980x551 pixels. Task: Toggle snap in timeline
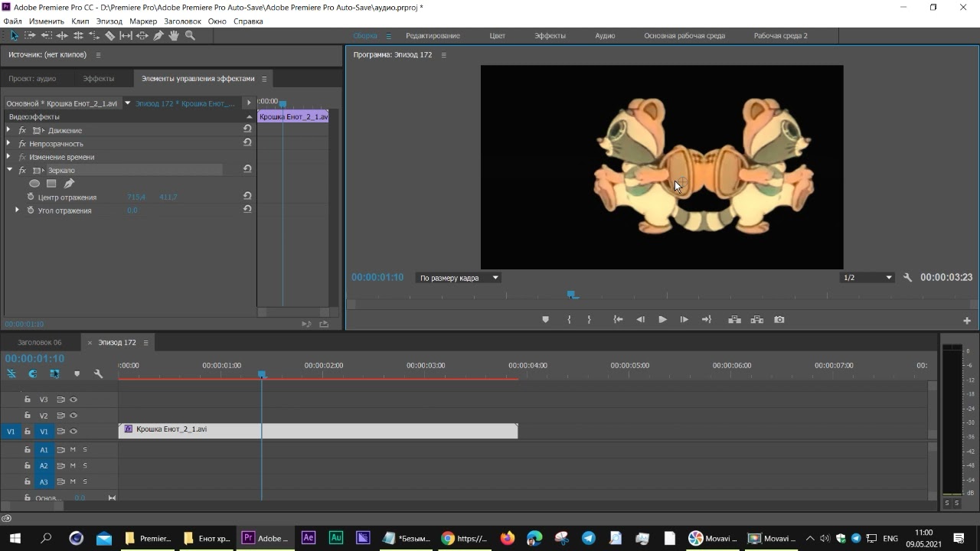33,373
